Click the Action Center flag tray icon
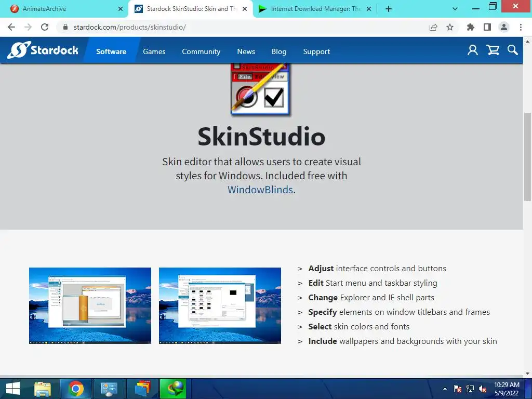Screen dimensions: 532x399 (457, 389)
